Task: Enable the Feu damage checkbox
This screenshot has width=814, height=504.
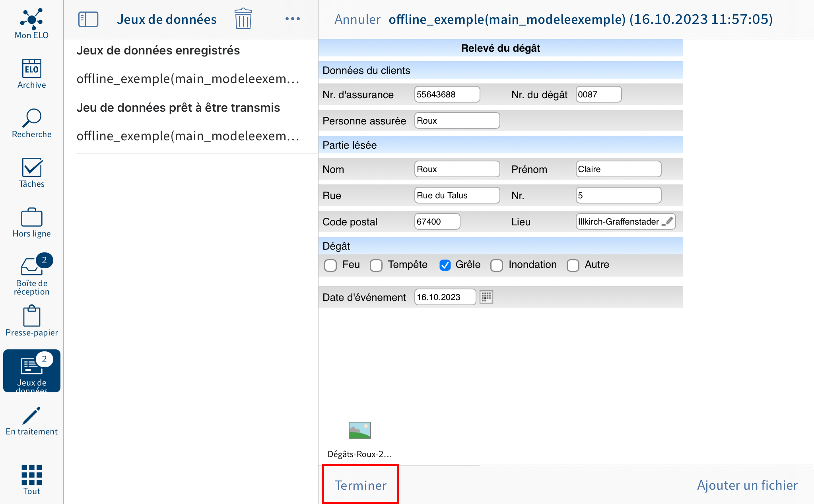Action: 330,264
